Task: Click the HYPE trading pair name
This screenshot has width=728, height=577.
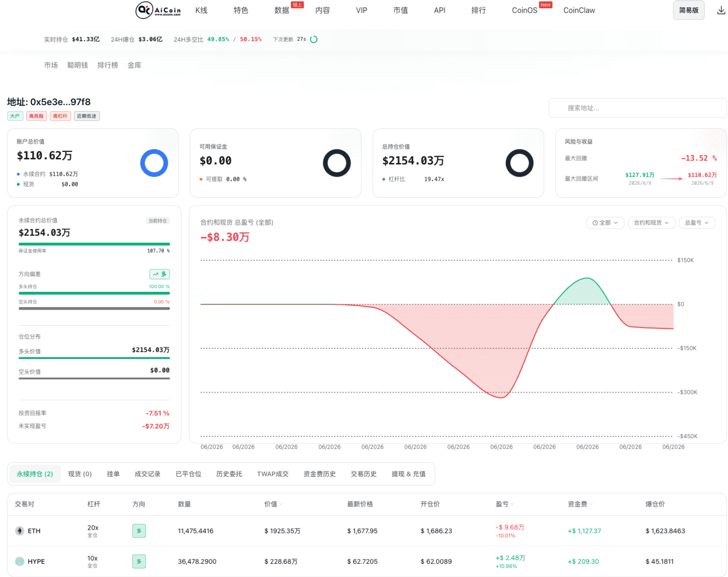Action: (36, 562)
